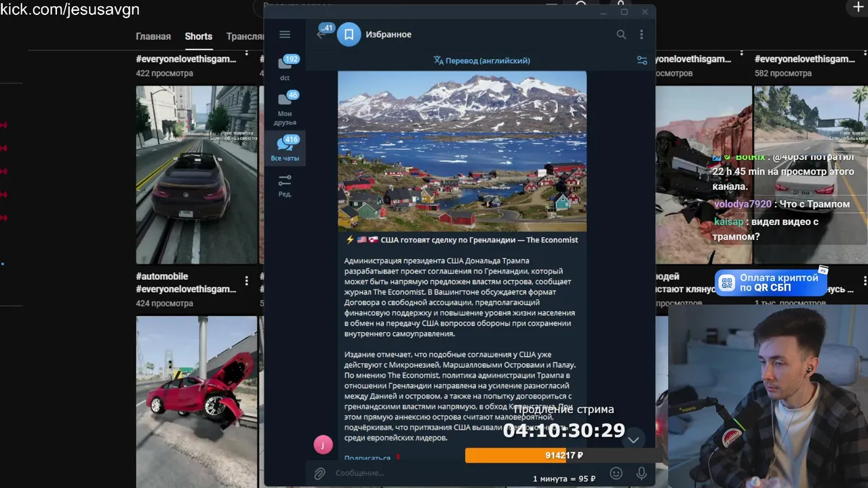
Task: Search within the Избранное chat
Action: tap(621, 35)
